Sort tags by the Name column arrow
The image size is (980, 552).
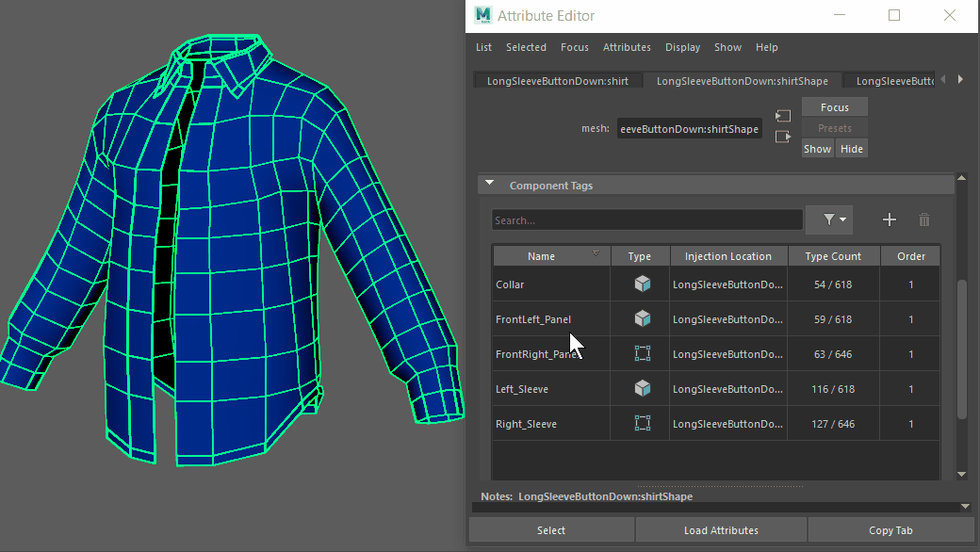[x=596, y=254]
